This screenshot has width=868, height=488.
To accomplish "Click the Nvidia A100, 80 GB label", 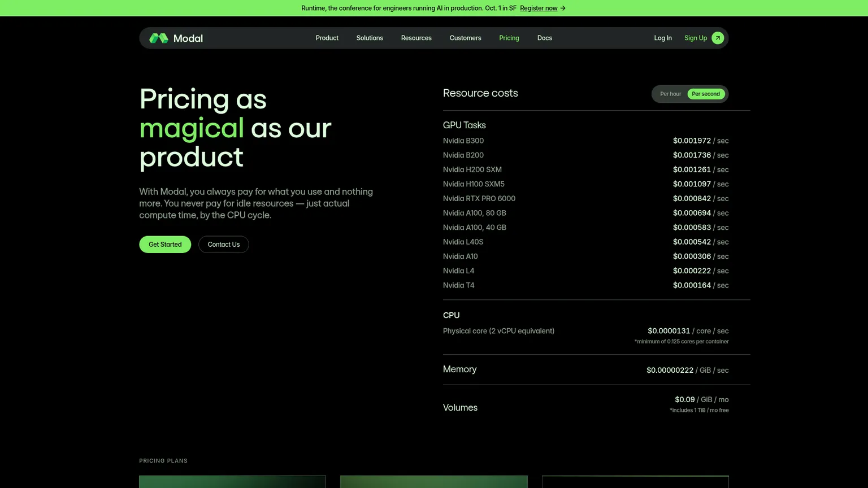I will [x=475, y=213].
